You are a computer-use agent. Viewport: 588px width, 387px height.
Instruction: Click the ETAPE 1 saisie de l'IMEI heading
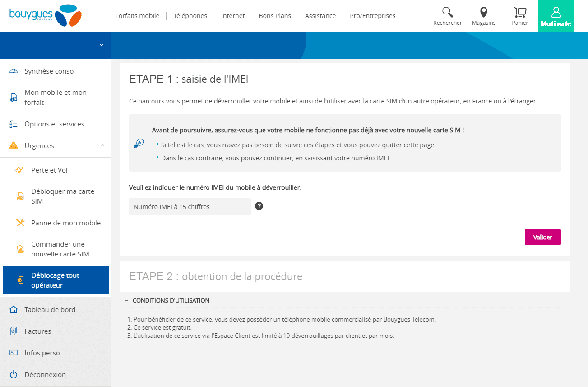click(189, 79)
